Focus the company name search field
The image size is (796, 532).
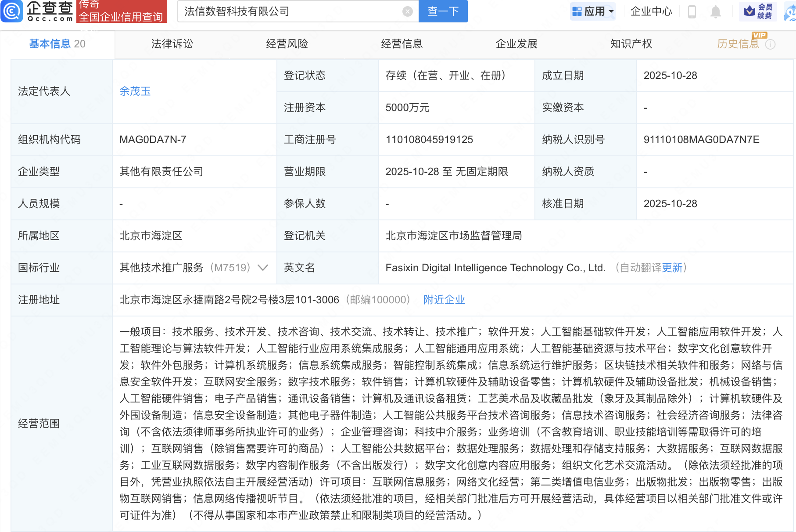[290, 11]
